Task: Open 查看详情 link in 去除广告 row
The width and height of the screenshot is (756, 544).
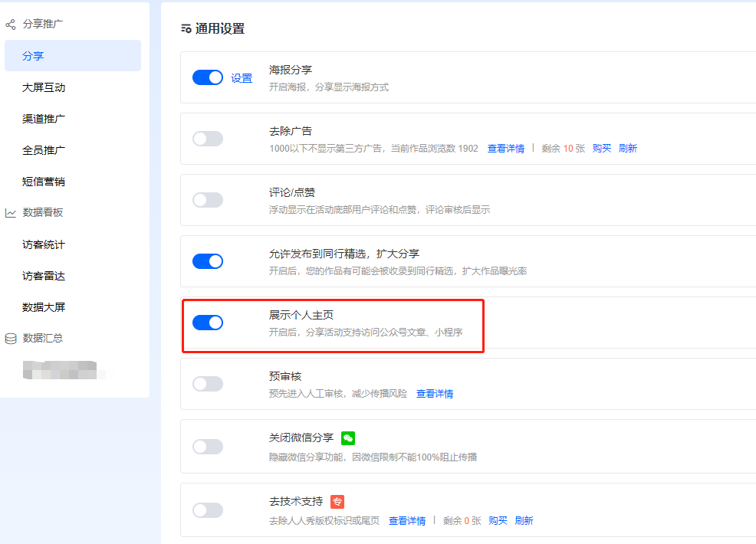Action: click(x=506, y=149)
